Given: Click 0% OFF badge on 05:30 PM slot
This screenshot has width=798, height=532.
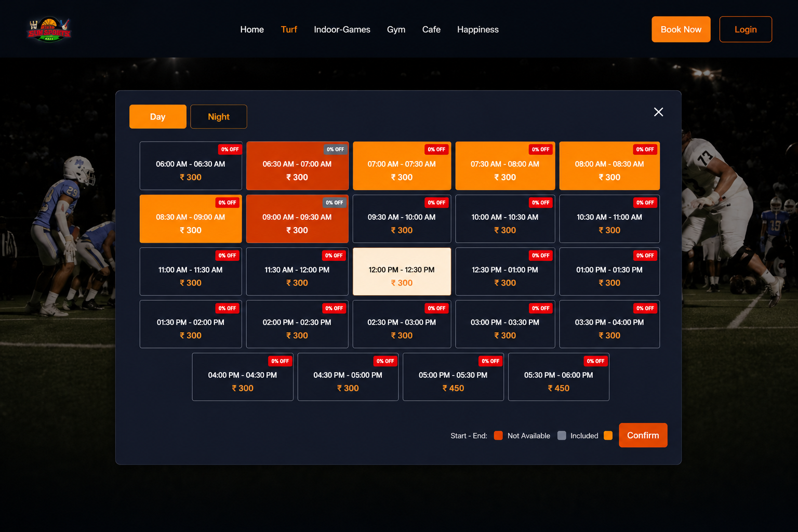Looking at the screenshot, I should click(595, 361).
